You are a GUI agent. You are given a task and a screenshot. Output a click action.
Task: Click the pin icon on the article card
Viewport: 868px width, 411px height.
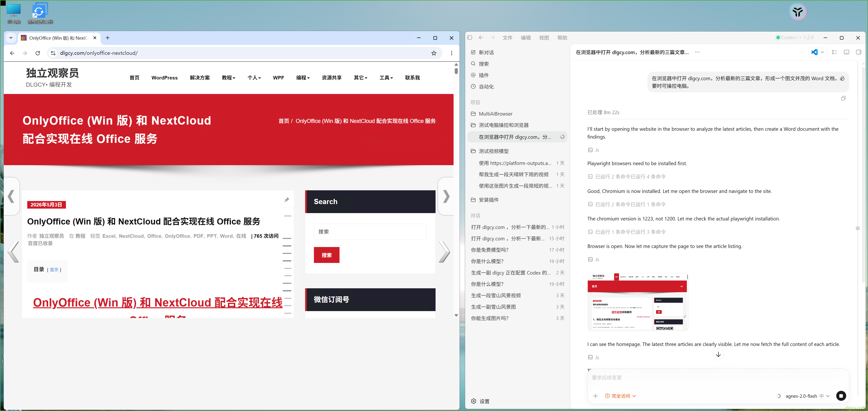[286, 200]
